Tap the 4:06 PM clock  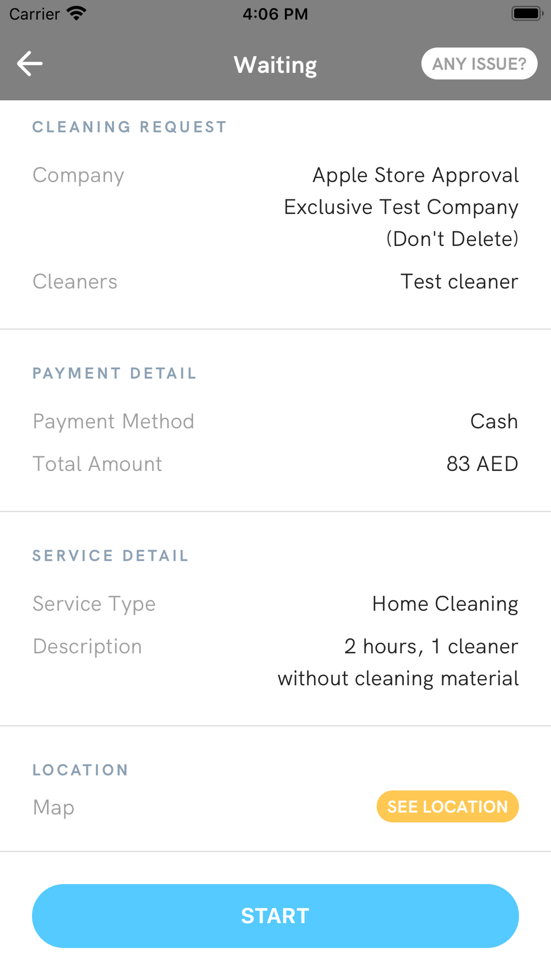click(275, 14)
